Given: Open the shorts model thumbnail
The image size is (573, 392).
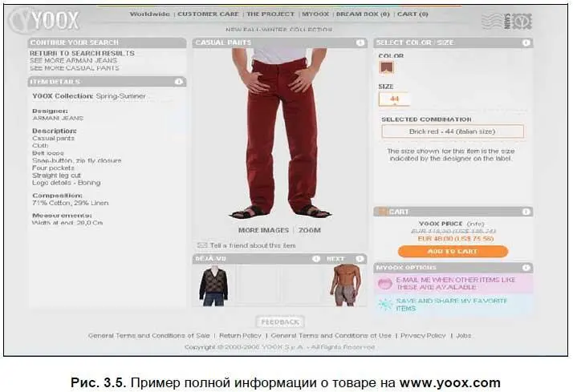Looking at the screenshot, I should pos(346,285).
